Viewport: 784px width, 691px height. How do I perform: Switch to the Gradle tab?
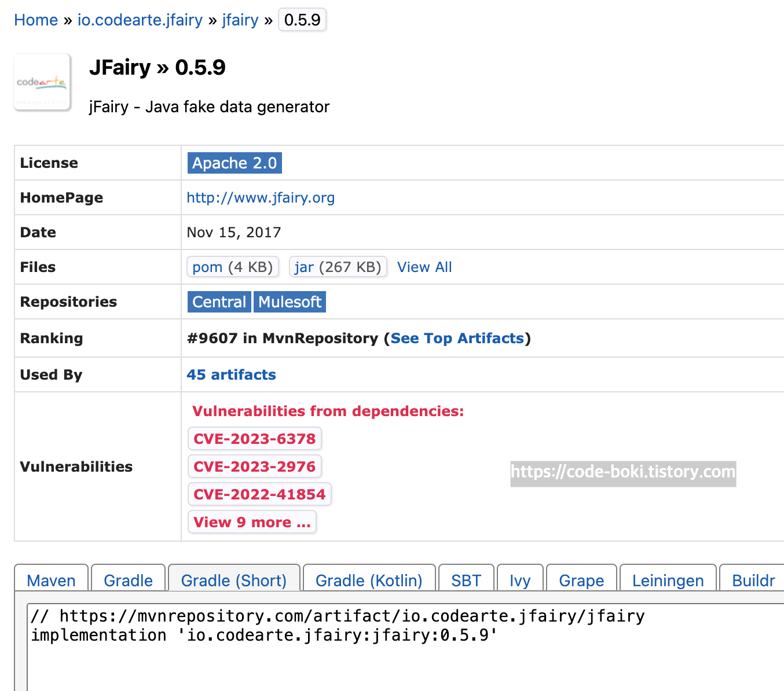pos(129,579)
